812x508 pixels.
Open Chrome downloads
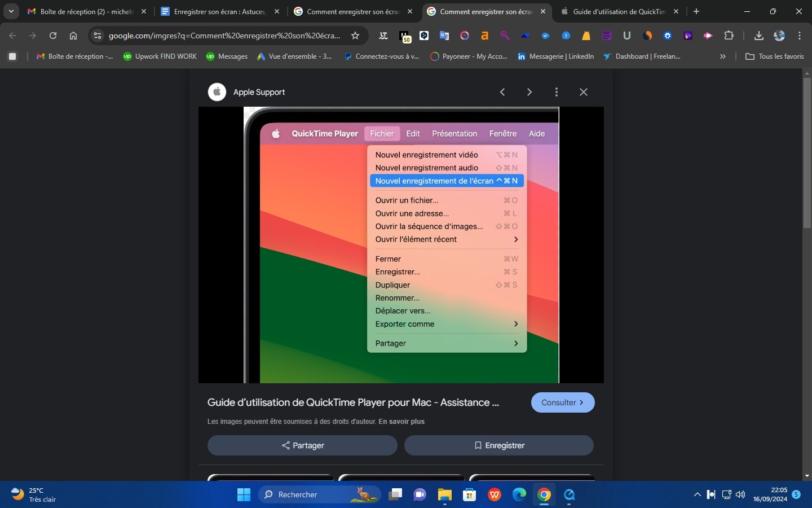759,36
